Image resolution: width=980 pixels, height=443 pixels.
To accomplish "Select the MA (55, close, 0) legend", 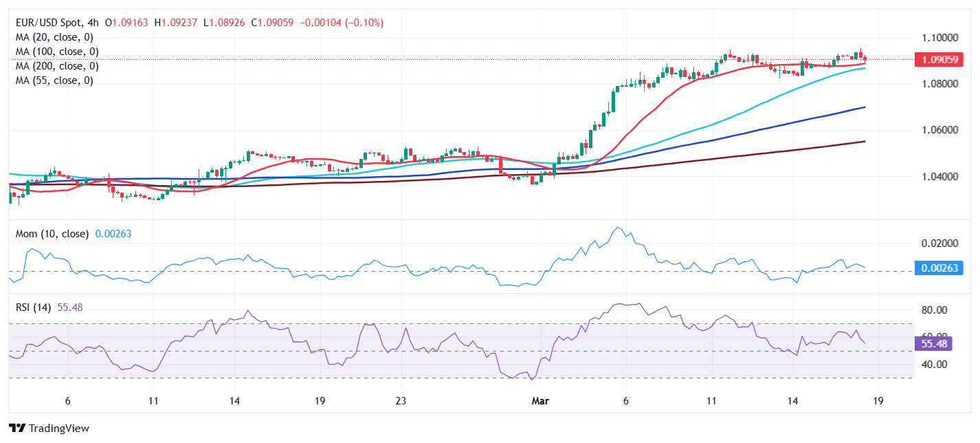I will tap(54, 80).
